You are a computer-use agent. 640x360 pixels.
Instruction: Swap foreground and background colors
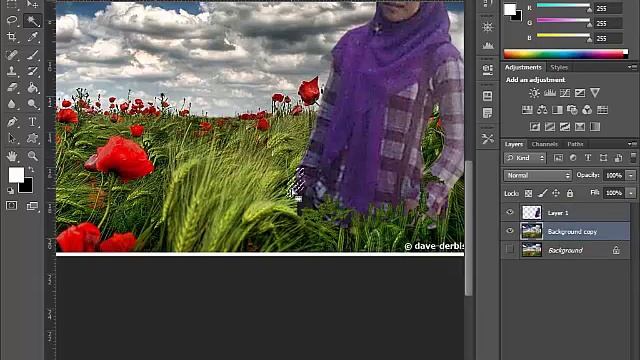pos(31,169)
